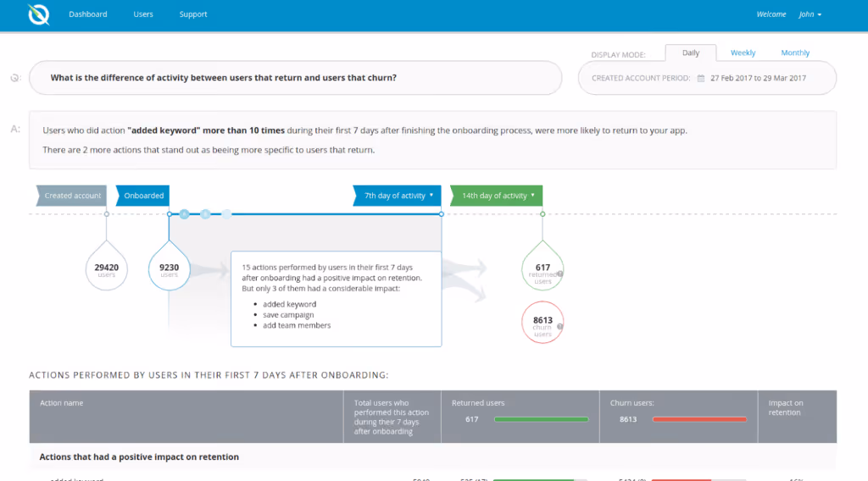Click the 'add team members' bullet text
This screenshot has height=481, width=868.
[x=297, y=325]
